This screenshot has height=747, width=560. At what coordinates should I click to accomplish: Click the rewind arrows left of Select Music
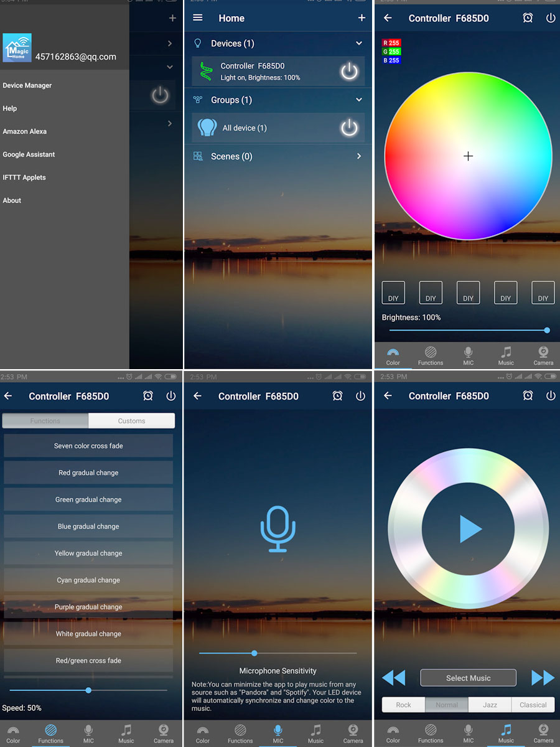click(393, 678)
